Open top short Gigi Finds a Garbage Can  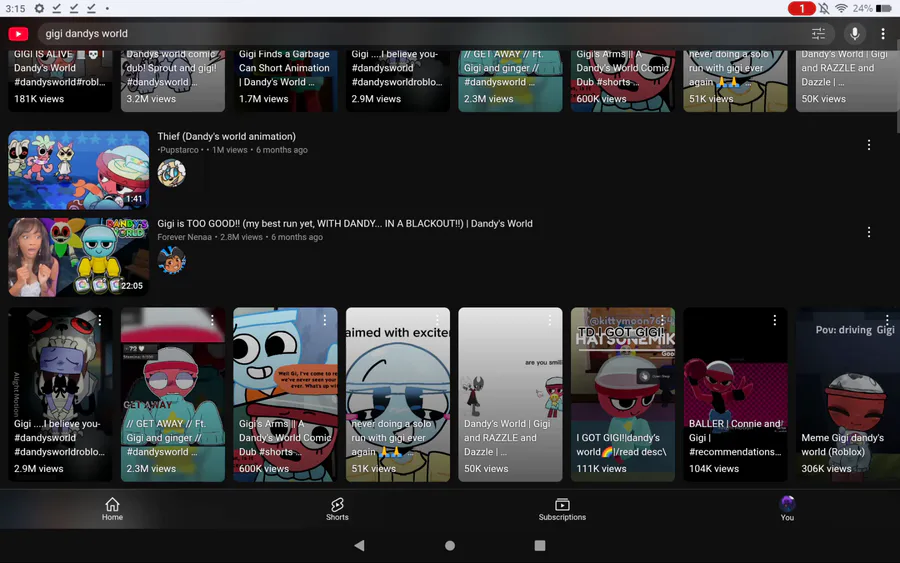[285, 80]
